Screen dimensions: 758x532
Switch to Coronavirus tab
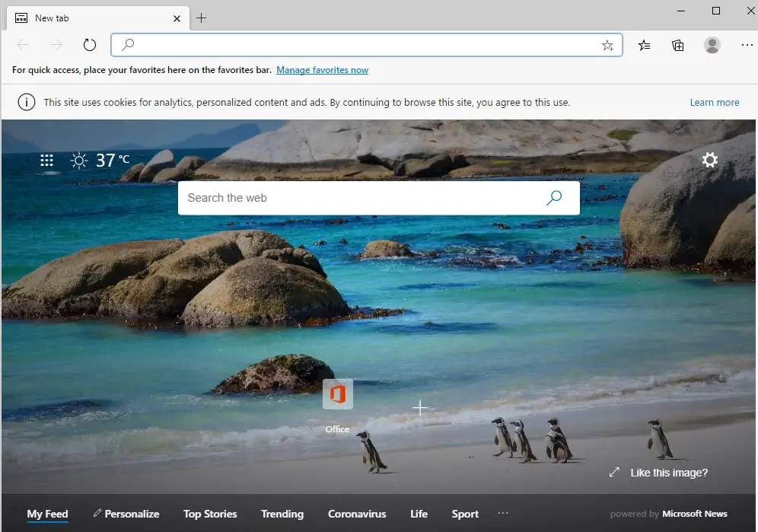point(357,514)
